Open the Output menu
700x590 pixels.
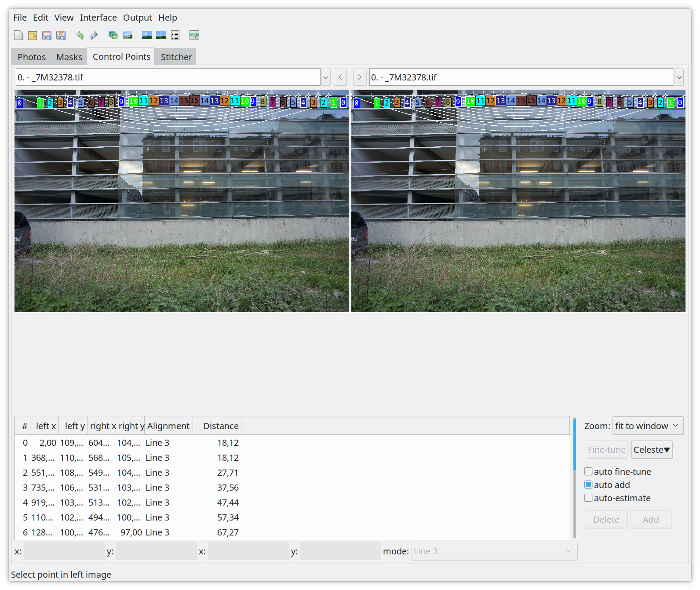[x=137, y=18]
